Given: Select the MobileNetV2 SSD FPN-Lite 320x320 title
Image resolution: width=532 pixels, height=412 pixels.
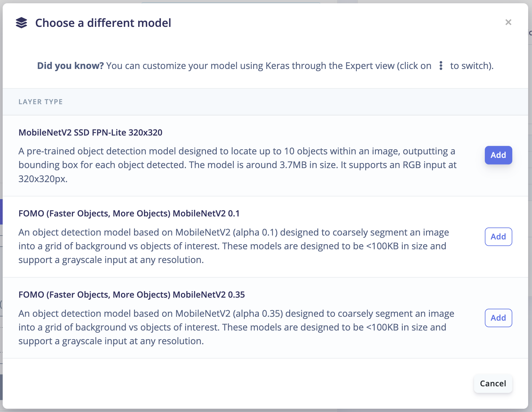Looking at the screenshot, I should click(x=90, y=133).
